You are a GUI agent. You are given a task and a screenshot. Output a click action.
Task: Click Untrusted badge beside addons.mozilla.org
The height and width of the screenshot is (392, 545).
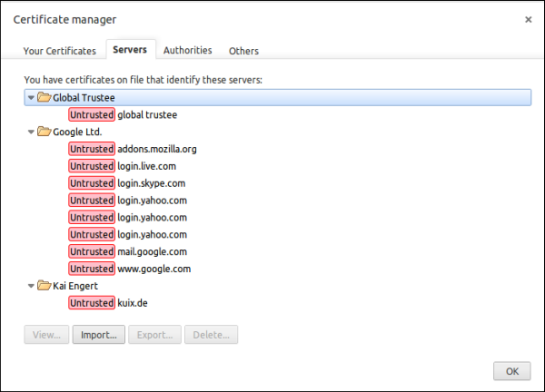(x=92, y=149)
